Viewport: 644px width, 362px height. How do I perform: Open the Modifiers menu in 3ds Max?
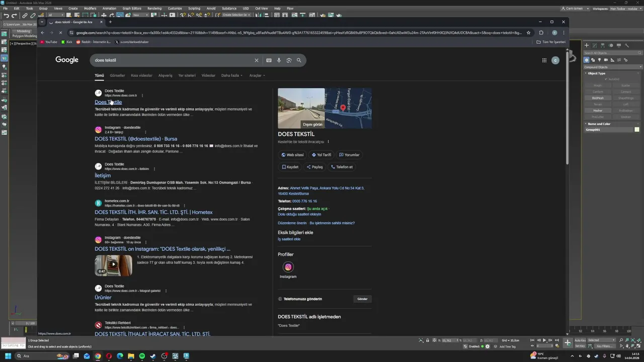(x=90, y=9)
